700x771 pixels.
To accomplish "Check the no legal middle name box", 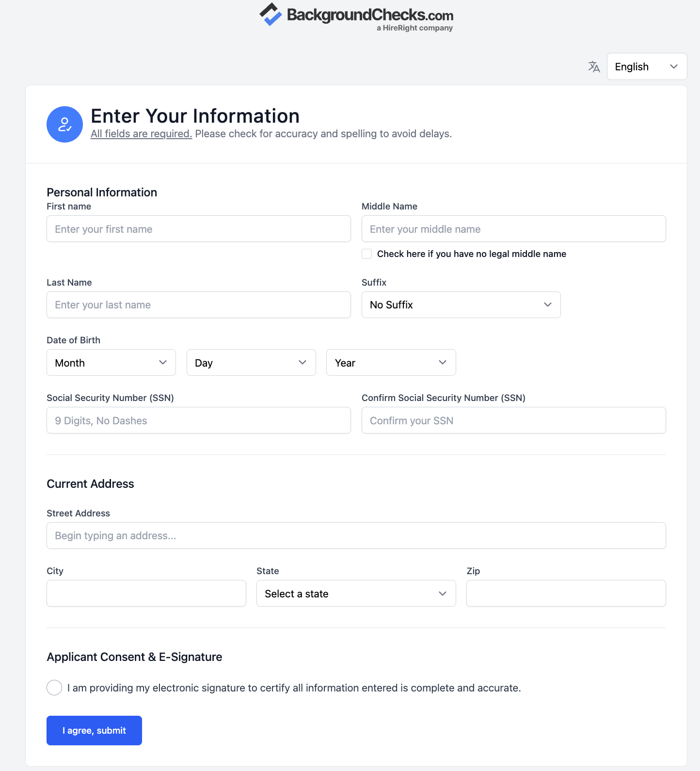I will pyautogui.click(x=367, y=254).
